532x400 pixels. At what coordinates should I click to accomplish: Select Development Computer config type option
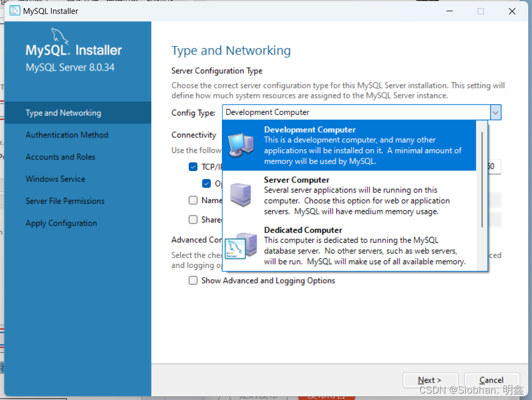(x=349, y=145)
